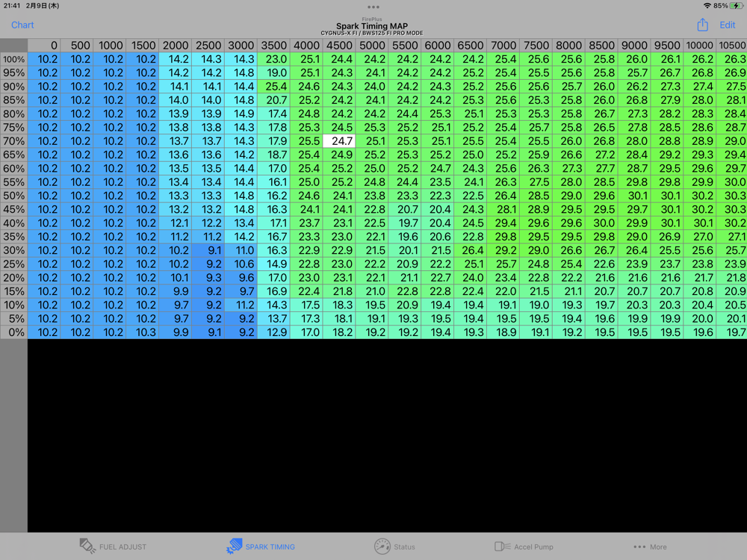Go back to Chart view

pyautogui.click(x=22, y=25)
